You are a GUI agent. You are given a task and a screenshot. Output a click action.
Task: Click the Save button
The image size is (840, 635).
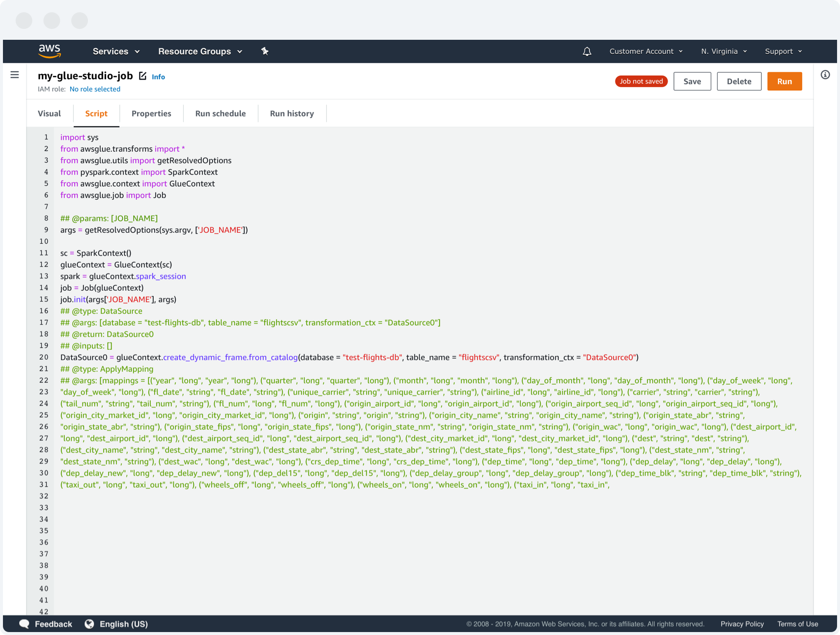click(692, 82)
